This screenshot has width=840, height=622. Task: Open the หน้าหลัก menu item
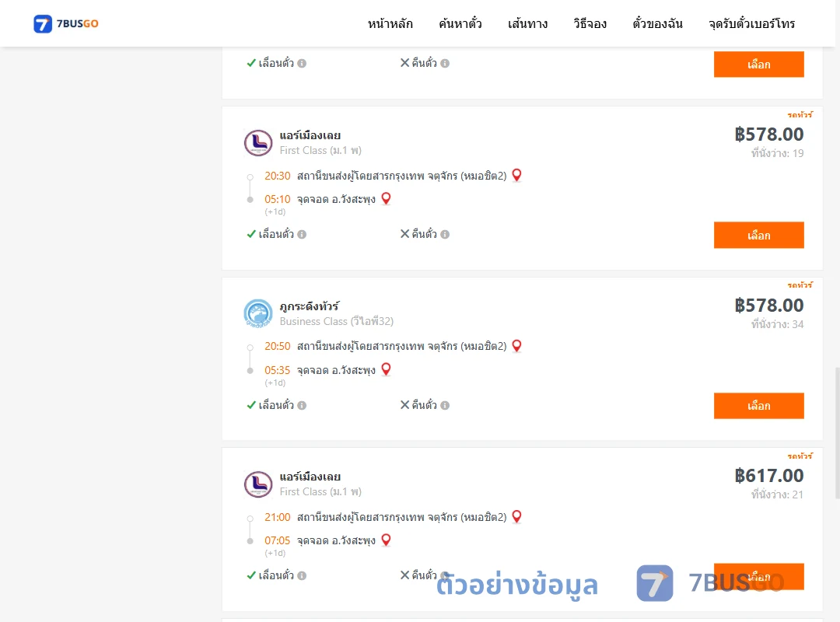point(390,23)
